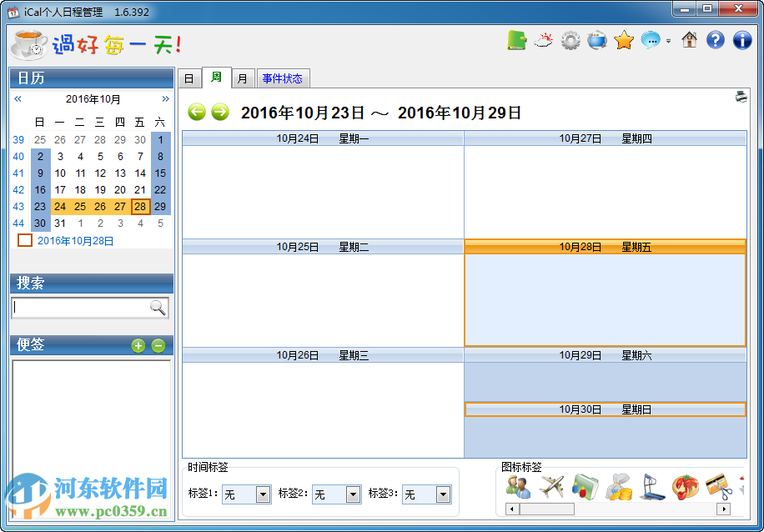Open favorites with the star icon
Viewport: 764px width, 532px height.
coord(624,39)
